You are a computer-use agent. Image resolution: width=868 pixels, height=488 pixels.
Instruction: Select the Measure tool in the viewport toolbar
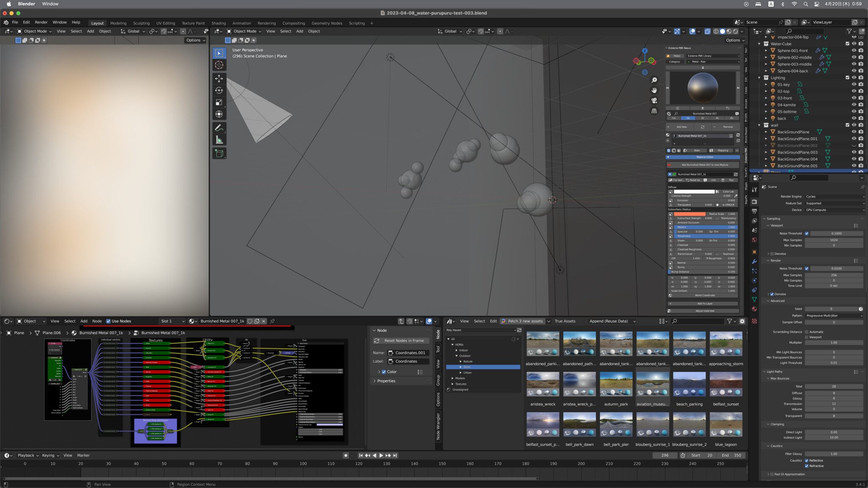pyautogui.click(x=219, y=139)
